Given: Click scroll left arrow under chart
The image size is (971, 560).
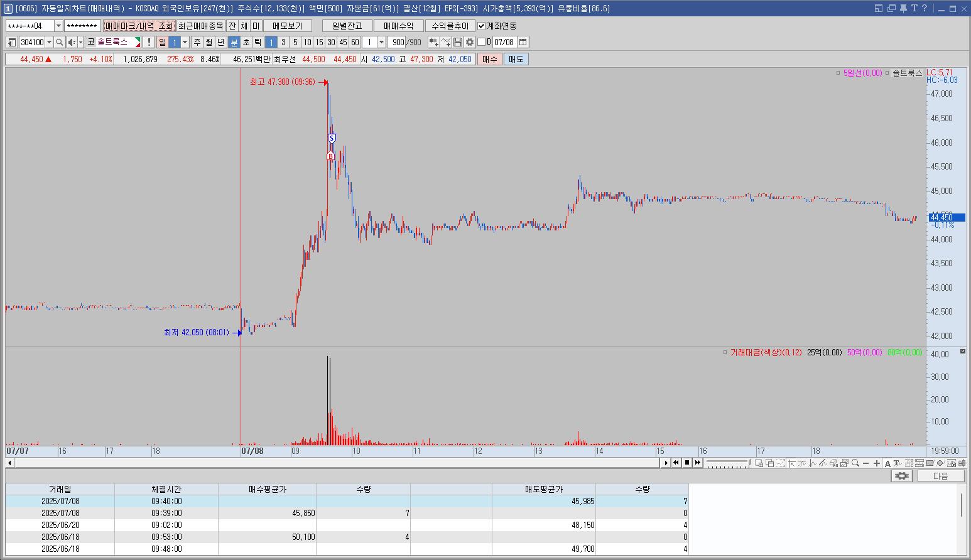Looking at the screenshot, I should (x=10, y=463).
